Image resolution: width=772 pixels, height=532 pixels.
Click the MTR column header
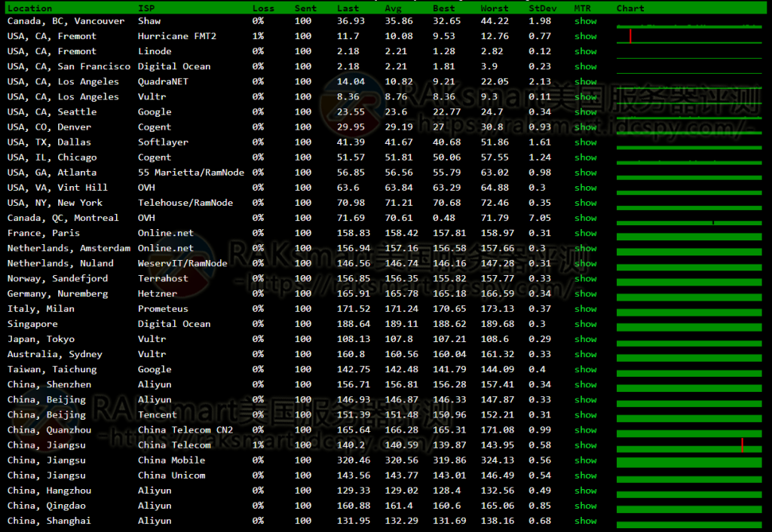coord(583,8)
